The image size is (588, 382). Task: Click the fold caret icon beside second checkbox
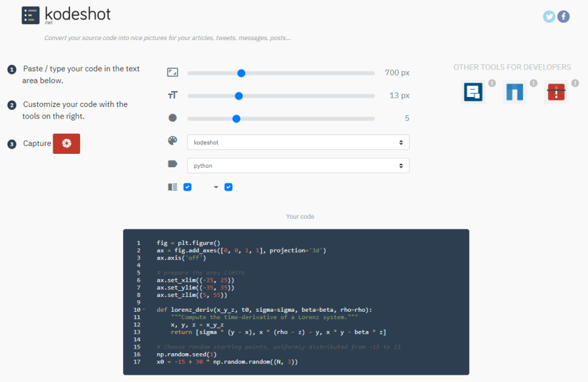[216, 187]
